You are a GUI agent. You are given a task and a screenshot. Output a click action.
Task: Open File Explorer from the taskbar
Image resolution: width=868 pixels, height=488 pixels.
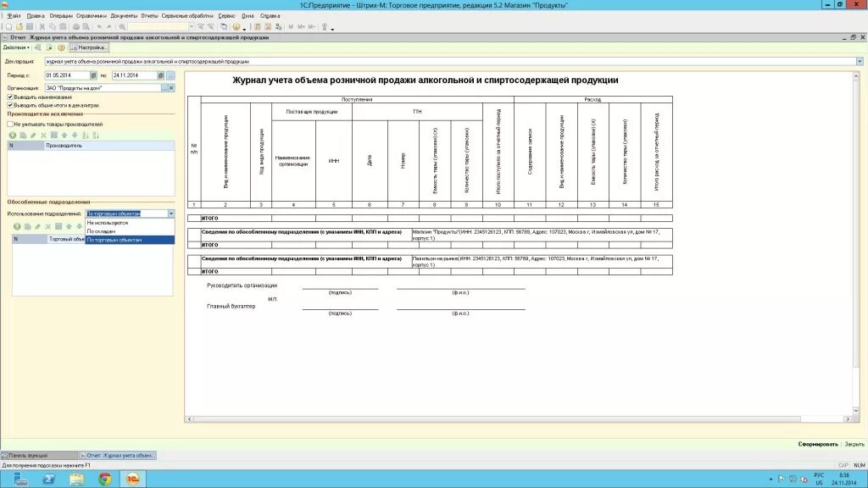[x=77, y=479]
